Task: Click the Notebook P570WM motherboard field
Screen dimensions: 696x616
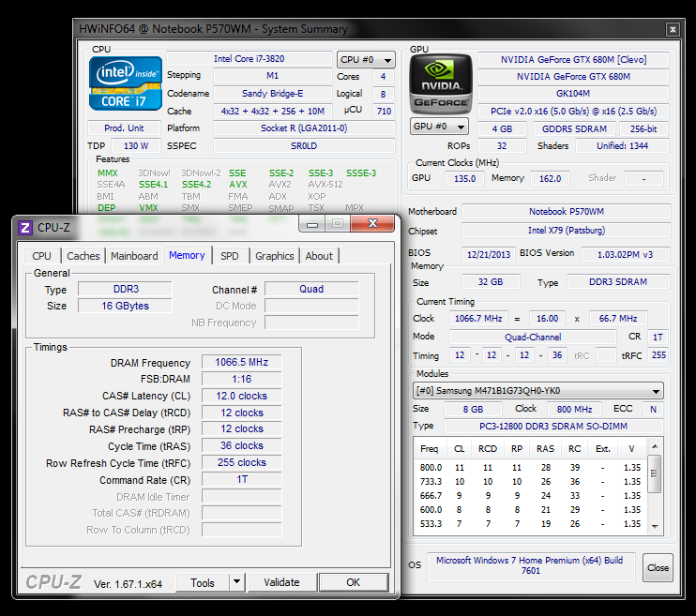Action: coord(567,212)
